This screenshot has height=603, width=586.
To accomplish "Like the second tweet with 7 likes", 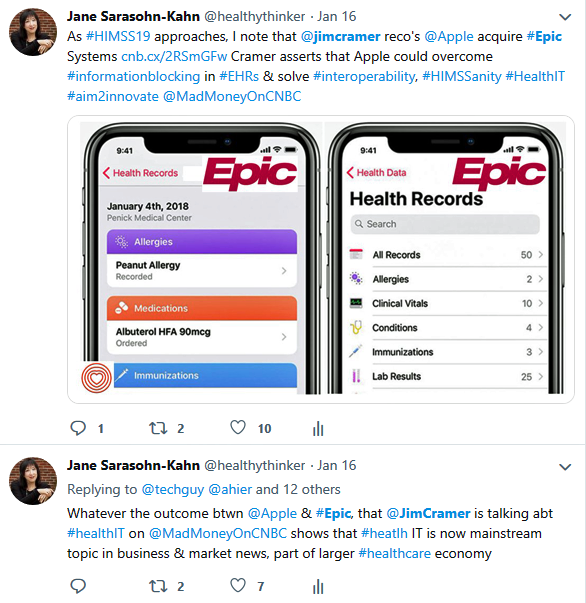I will click(238, 585).
